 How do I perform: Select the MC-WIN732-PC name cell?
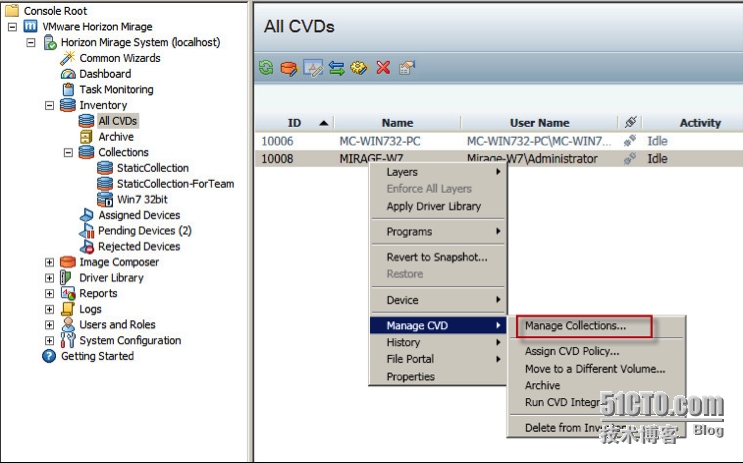point(380,141)
